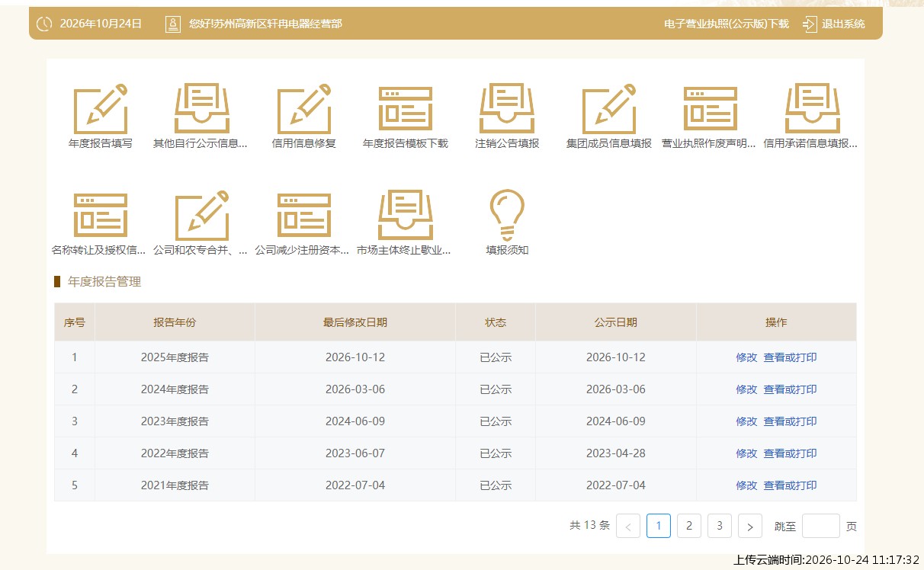Click 修改 for the 2025年度报告
This screenshot has height=570, width=924.
coord(746,357)
